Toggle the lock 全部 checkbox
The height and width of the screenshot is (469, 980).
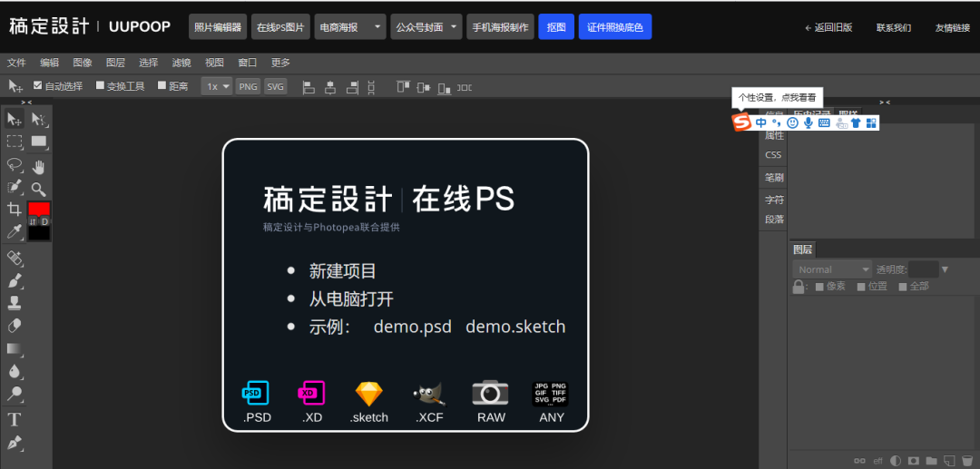click(x=903, y=287)
